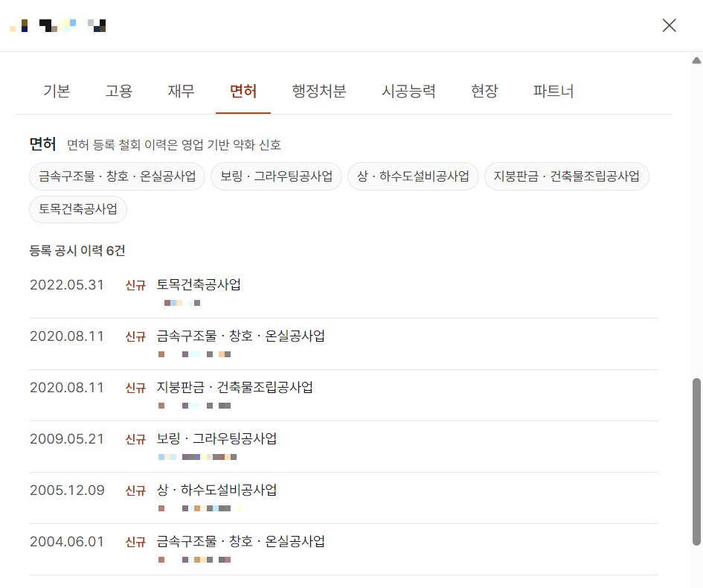Select the 보링 · 그라우팅공사업 license chip
Image resolution: width=703 pixels, height=588 pixels.
coord(276,176)
